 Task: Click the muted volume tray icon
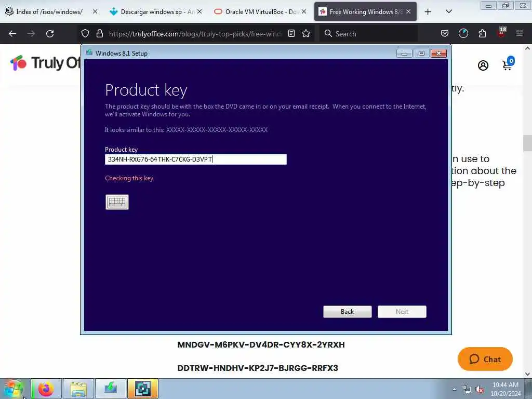pos(480,390)
